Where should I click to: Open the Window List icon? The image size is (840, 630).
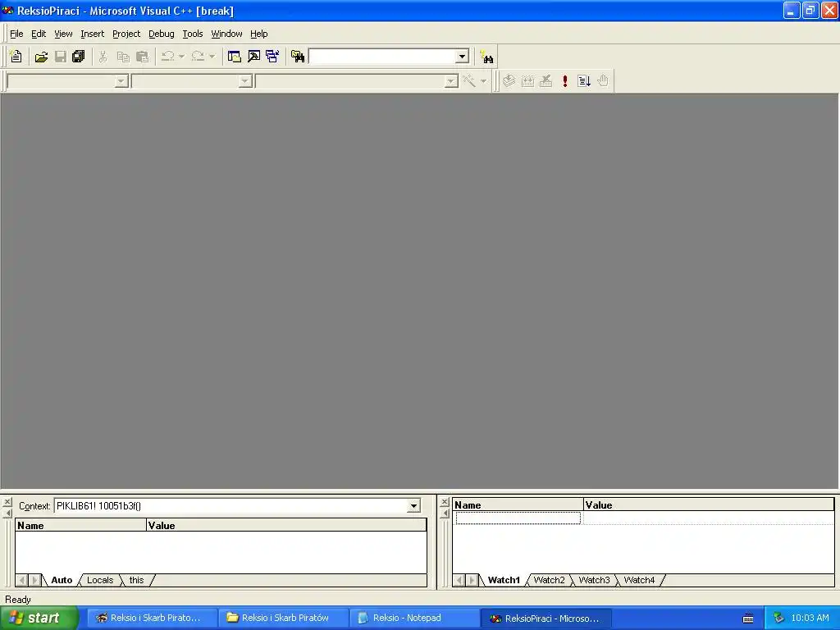[272, 57]
